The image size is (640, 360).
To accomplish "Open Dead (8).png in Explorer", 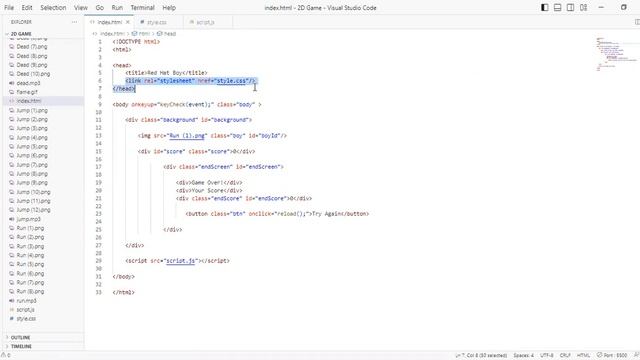I will (32, 56).
